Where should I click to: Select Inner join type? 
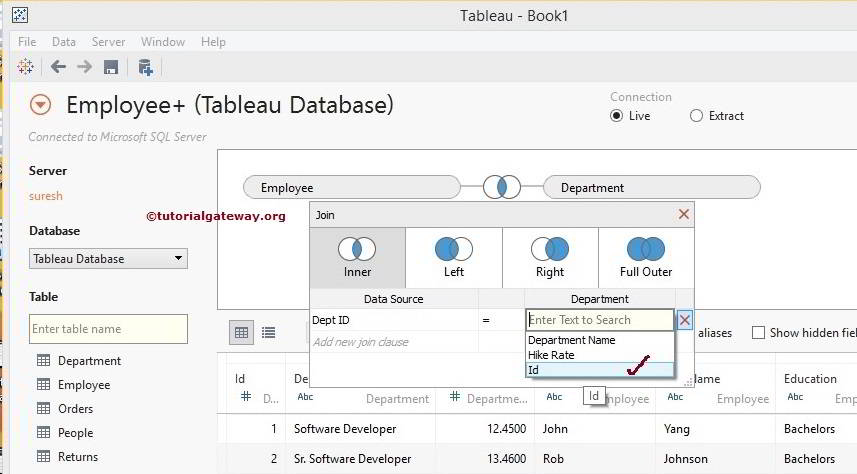tap(357, 258)
